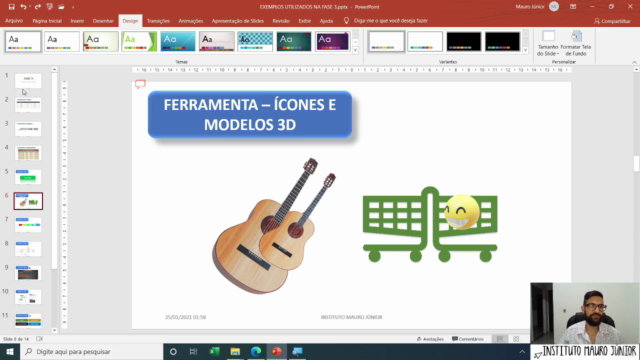The width and height of the screenshot is (640, 360).
Task: Apply the first white Office theme
Action: tap(23, 42)
